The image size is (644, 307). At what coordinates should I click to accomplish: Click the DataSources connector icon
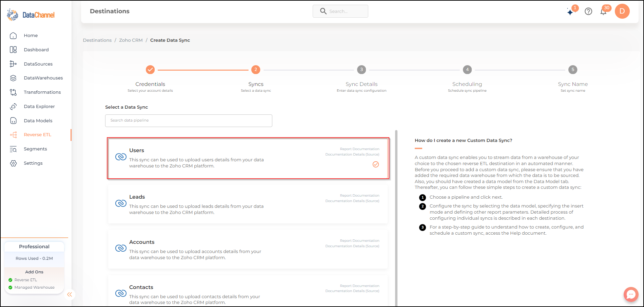tap(13, 64)
